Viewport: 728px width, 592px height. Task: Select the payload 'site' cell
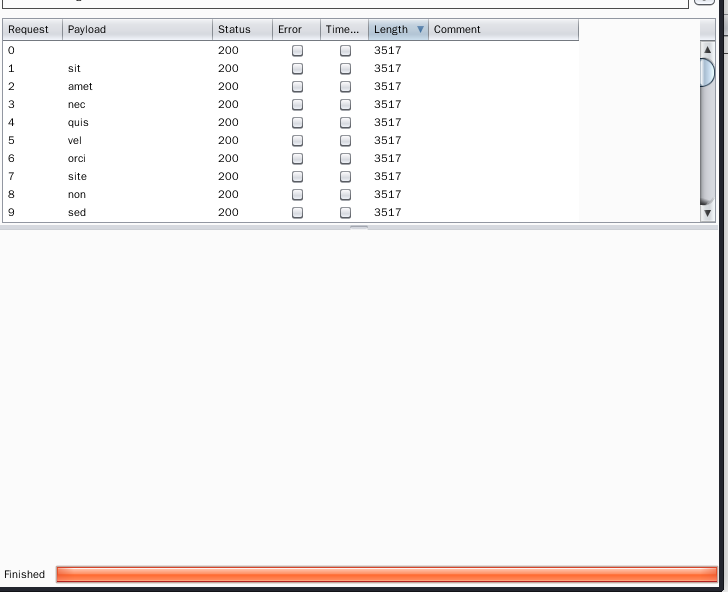coord(137,176)
